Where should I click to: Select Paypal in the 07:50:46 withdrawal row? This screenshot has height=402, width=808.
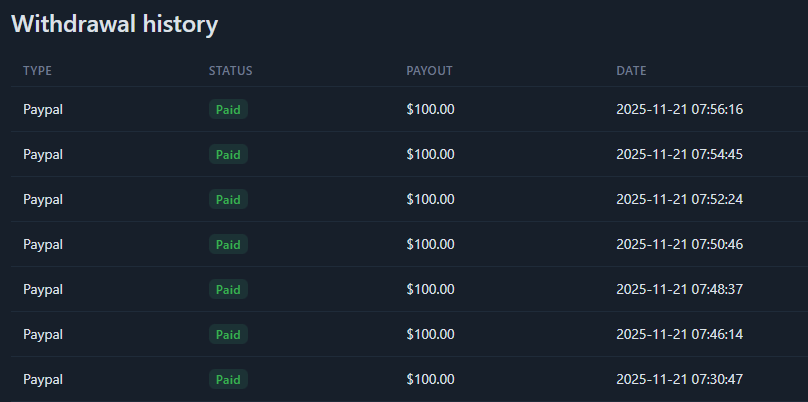[x=43, y=244]
